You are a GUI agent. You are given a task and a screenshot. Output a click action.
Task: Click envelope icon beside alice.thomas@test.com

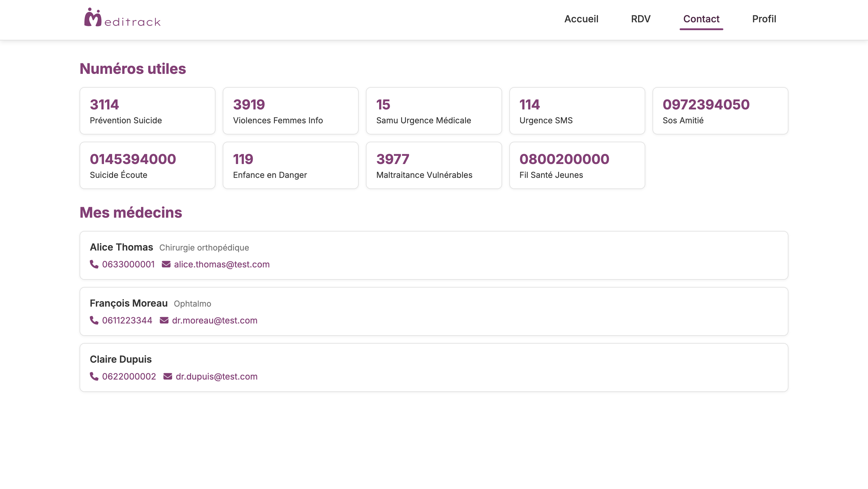click(166, 264)
